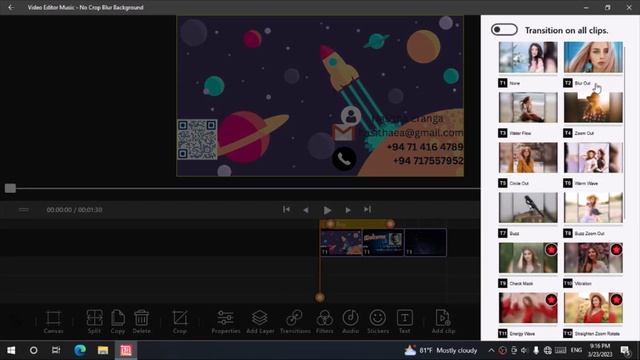Screen dimensions: 640x360
Task: Show hidden system tray icons
Action: pyautogui.click(x=491, y=350)
